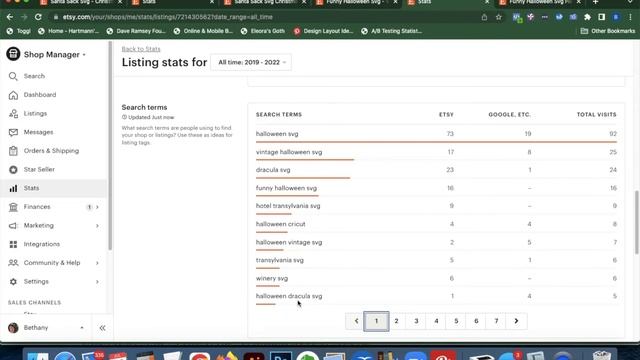This screenshot has height=360, width=640.
Task: Switch to the second Stats tab
Action: (x=447, y=2)
